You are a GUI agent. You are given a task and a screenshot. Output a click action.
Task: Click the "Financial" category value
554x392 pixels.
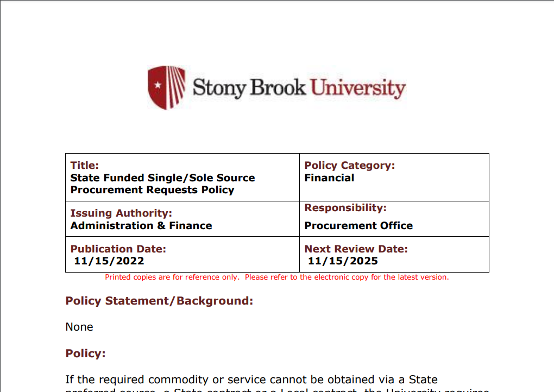click(329, 178)
